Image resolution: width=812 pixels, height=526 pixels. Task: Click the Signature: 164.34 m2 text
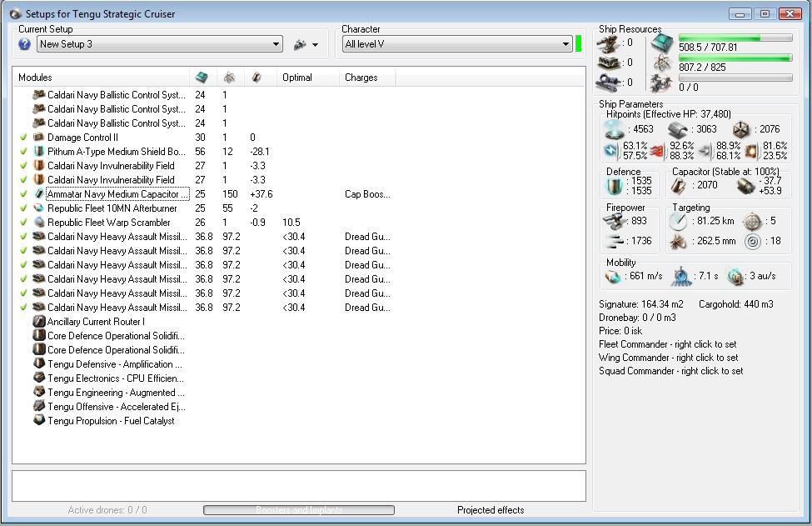(x=641, y=304)
